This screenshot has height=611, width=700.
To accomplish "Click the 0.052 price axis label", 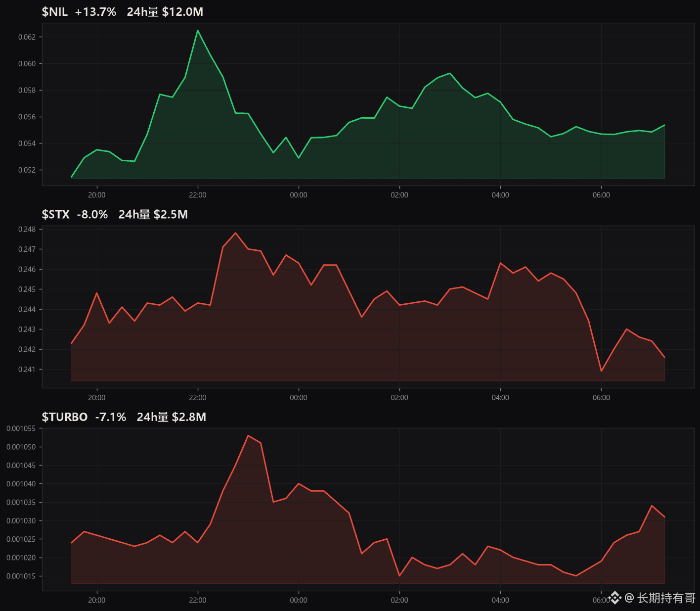I will [x=27, y=170].
